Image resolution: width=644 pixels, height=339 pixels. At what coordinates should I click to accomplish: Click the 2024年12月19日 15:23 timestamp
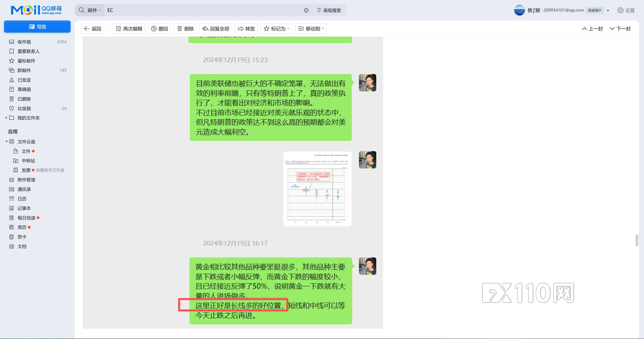(x=235, y=60)
